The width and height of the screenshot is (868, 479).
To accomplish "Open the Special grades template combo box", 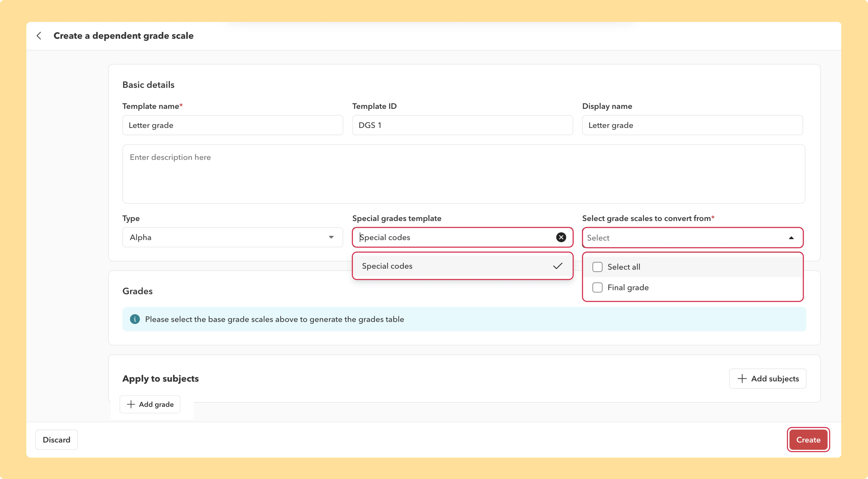I will pyautogui.click(x=462, y=237).
